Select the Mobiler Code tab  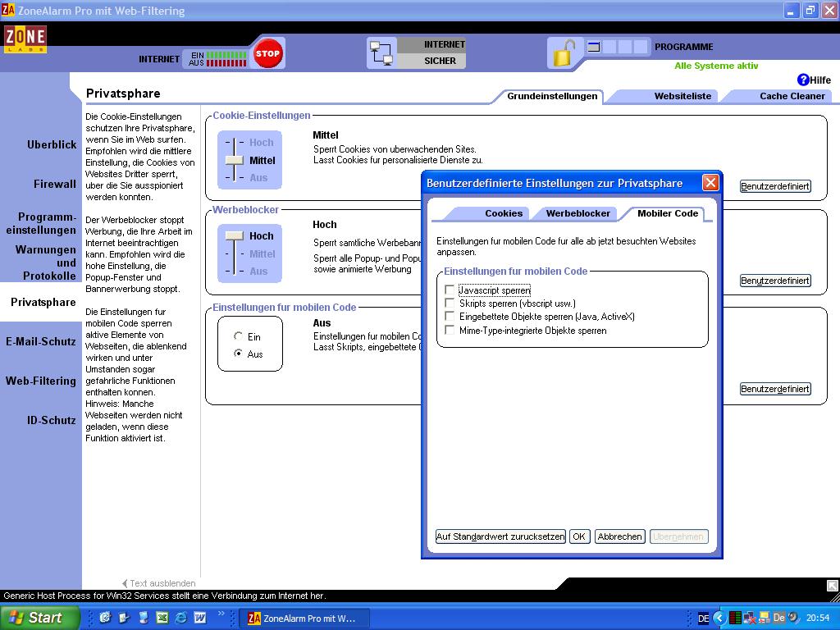pos(668,213)
